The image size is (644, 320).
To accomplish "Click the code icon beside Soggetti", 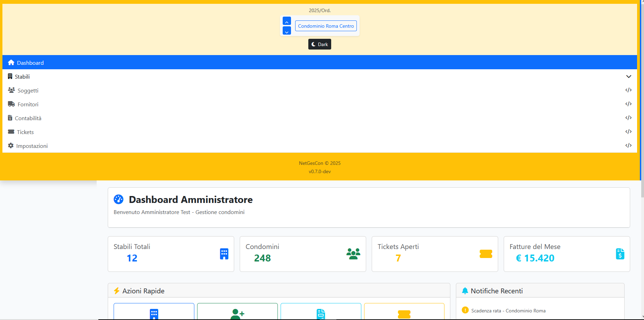I will 628,90.
